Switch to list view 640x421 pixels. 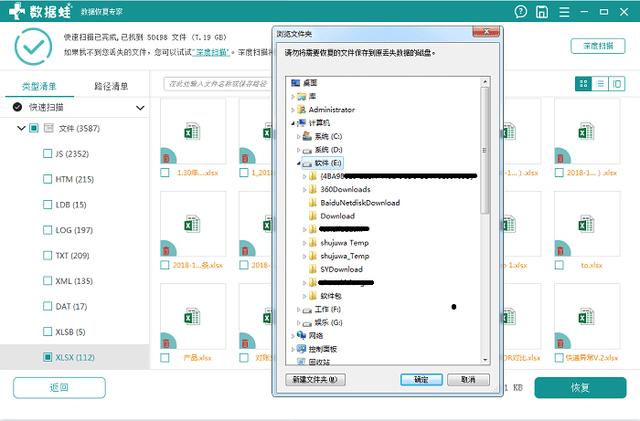pos(600,84)
